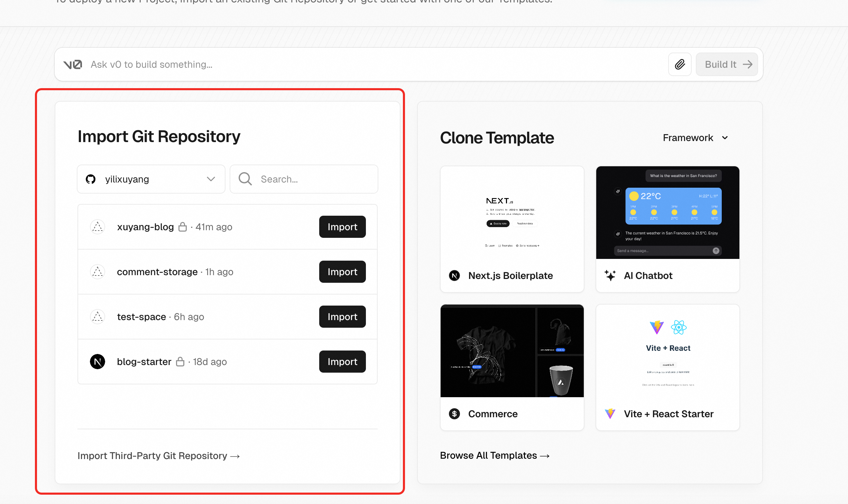Open the AI Chatbot template preview
This screenshot has width=848, height=504.
point(668,213)
